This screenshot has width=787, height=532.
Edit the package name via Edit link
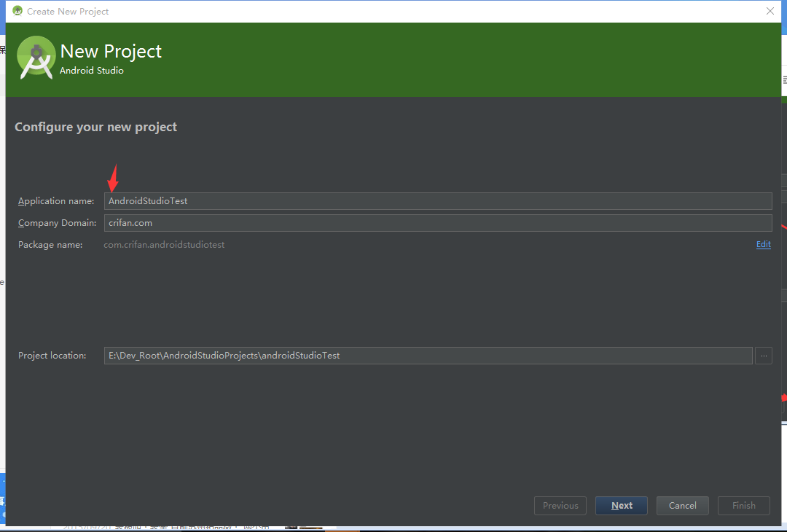coord(764,244)
